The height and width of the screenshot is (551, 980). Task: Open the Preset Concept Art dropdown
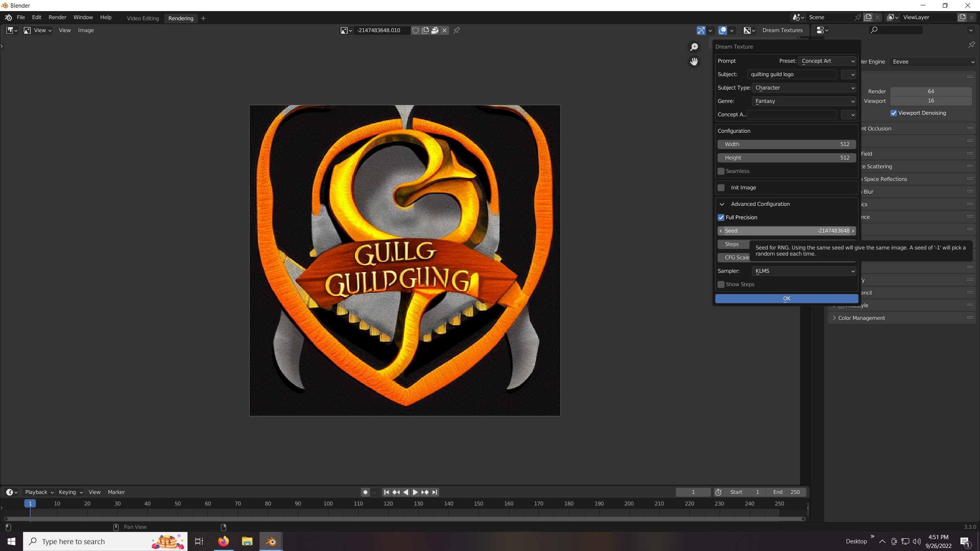click(828, 61)
